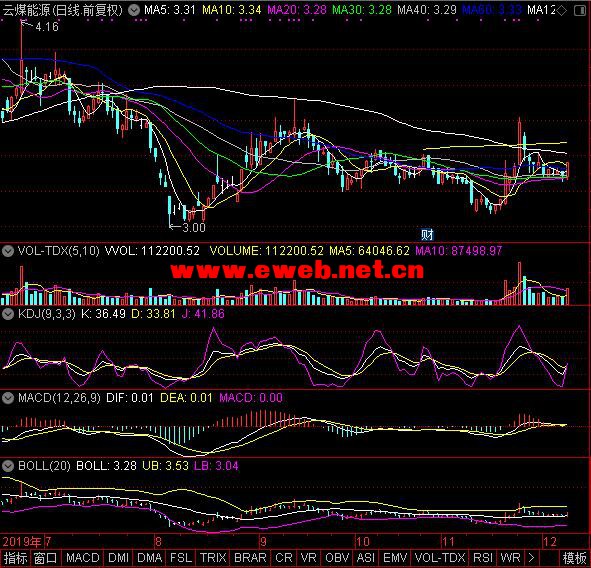The height and width of the screenshot is (568, 591).
Task: Switch to the DMI indicator tab
Action: click(x=118, y=558)
